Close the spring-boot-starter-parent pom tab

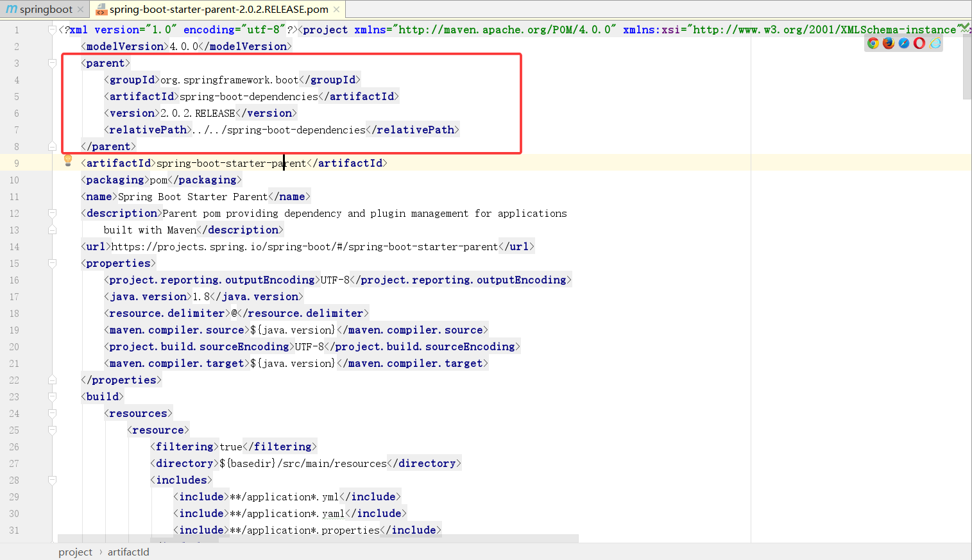(x=336, y=9)
